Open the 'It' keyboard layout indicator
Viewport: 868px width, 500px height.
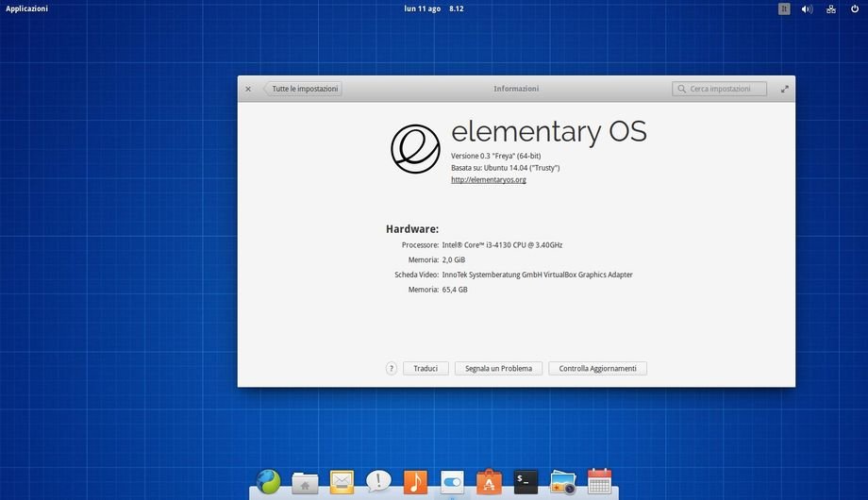(x=784, y=8)
